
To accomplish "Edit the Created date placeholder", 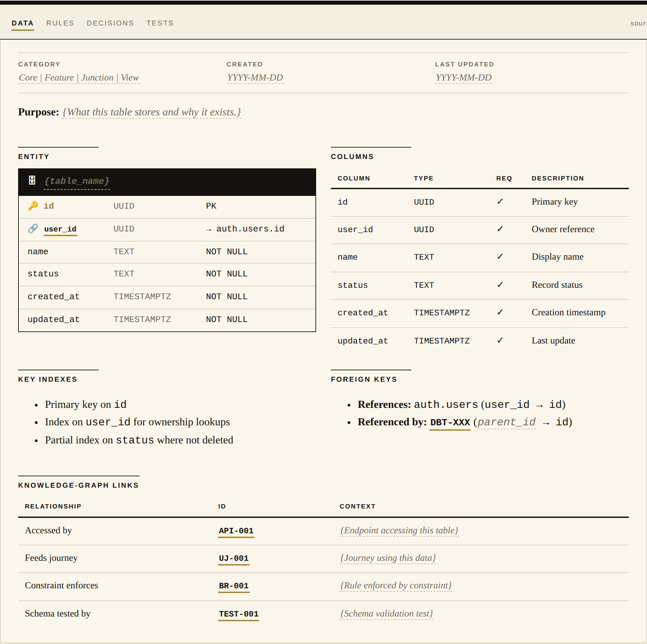I will pyautogui.click(x=255, y=78).
